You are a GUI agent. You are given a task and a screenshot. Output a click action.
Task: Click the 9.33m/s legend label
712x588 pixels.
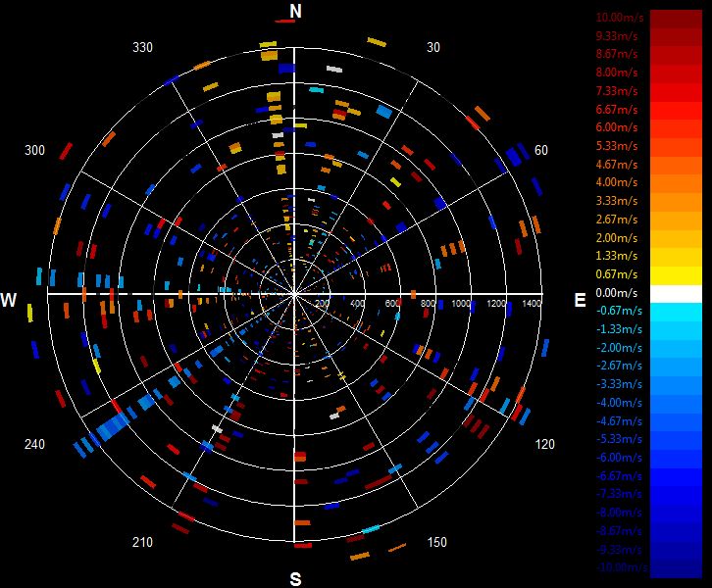[x=617, y=36]
